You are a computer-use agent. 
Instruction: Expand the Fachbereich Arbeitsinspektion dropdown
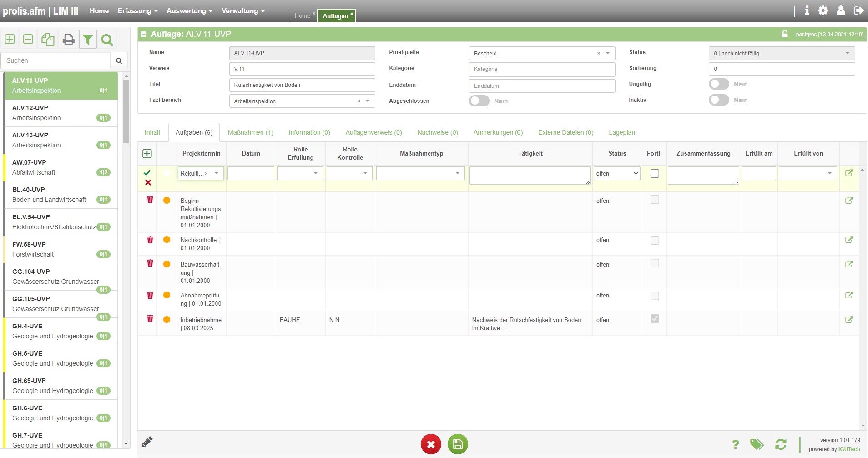[x=368, y=101]
